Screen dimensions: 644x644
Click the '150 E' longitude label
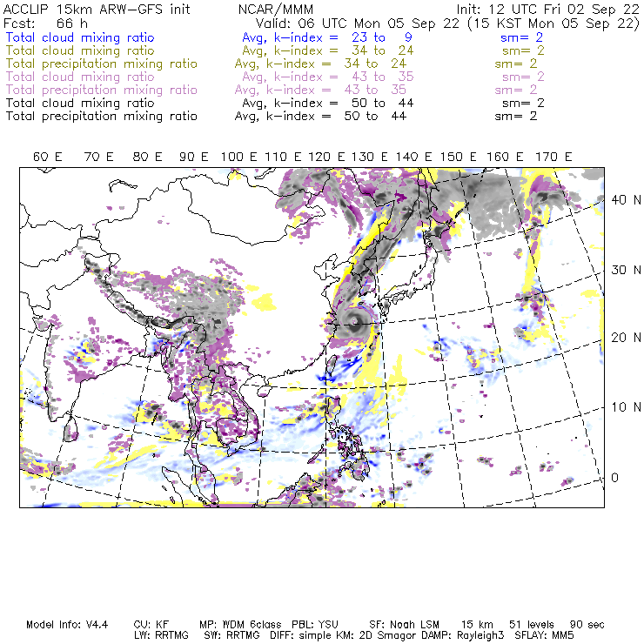click(459, 157)
